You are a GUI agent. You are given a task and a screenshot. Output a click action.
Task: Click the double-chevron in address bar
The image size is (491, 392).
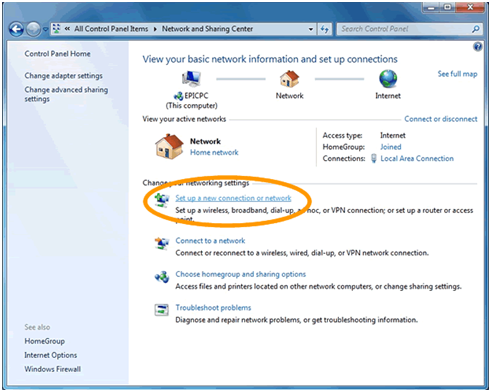67,29
